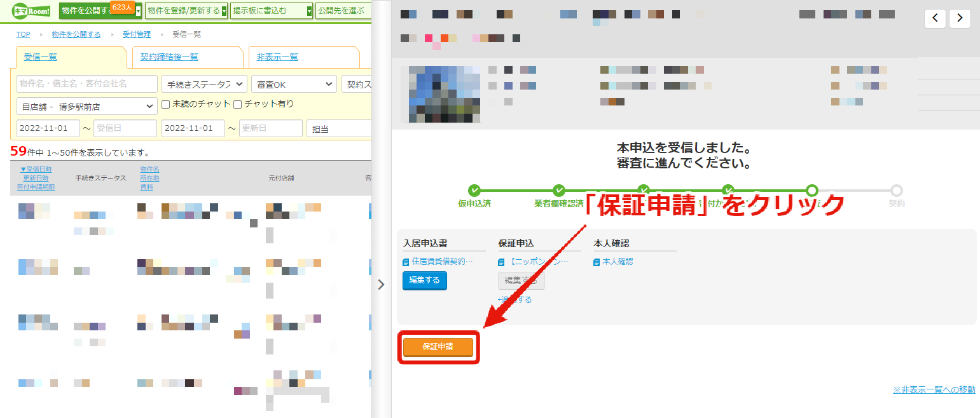Click the 審査 step circle in progress bar

811,190
